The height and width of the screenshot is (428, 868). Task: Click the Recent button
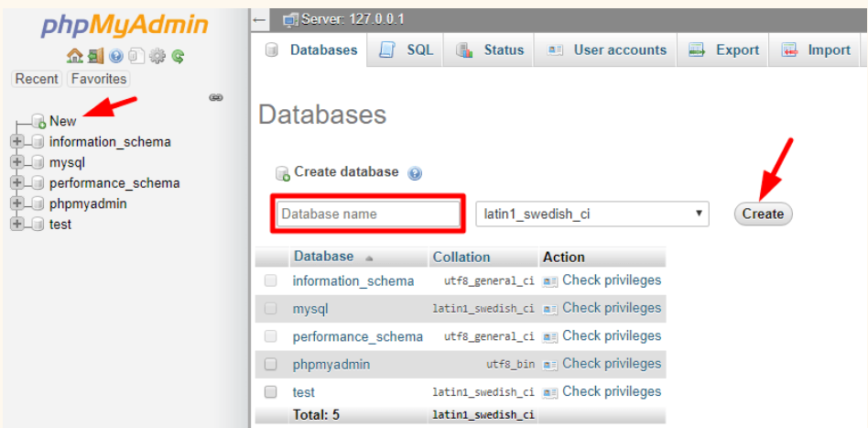point(38,80)
